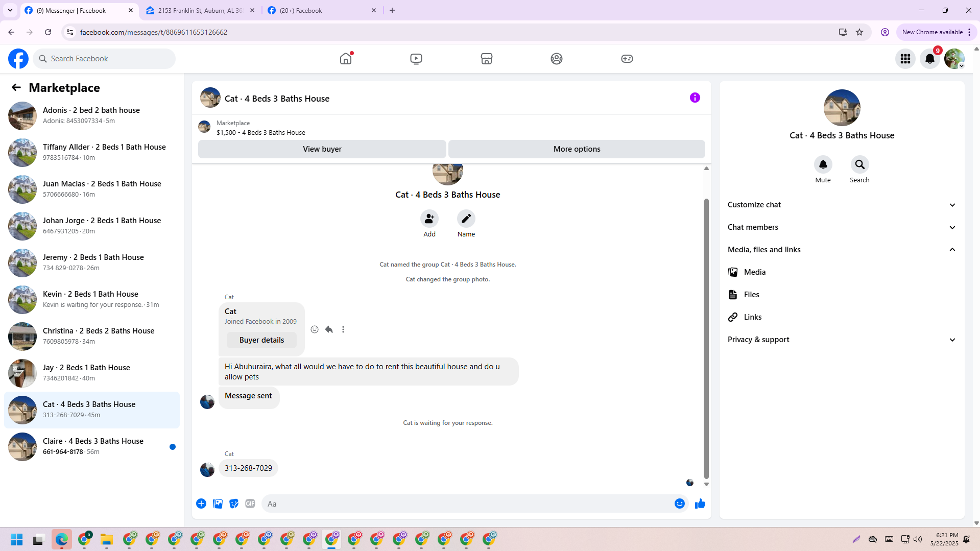Open the unread Claire conversation
This screenshot has height=551, width=980.
pyautogui.click(x=92, y=447)
